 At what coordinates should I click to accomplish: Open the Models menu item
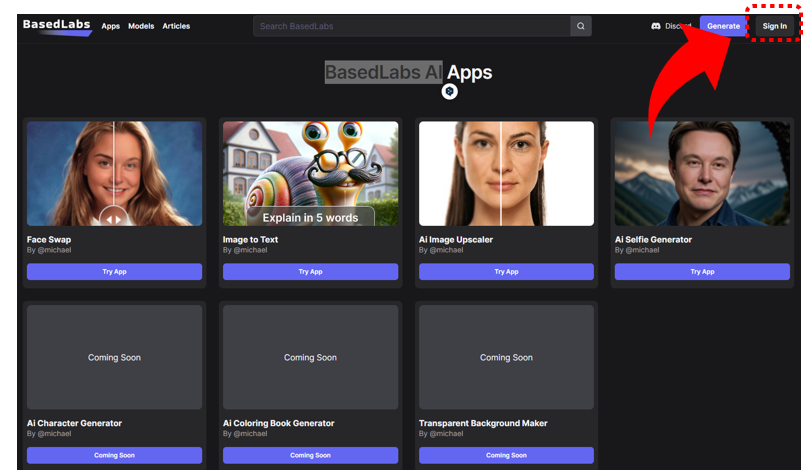click(141, 26)
